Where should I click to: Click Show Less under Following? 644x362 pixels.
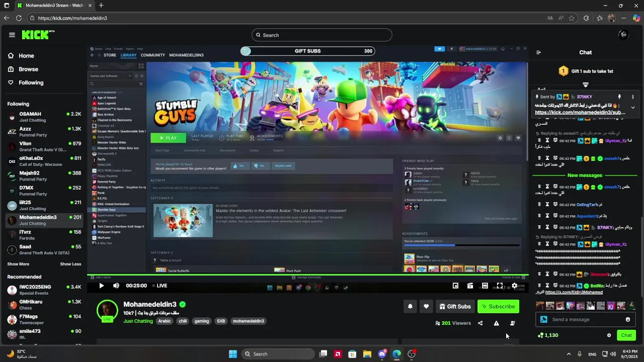point(70,264)
